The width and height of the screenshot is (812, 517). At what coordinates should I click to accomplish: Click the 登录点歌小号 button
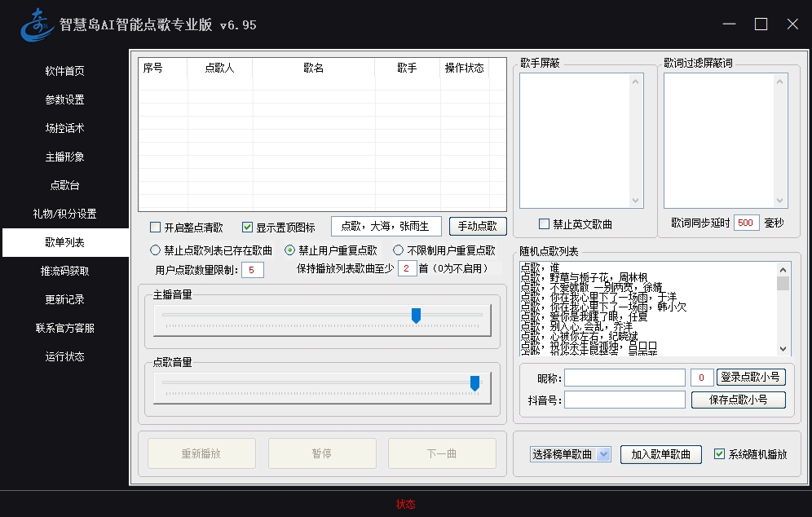[751, 377]
